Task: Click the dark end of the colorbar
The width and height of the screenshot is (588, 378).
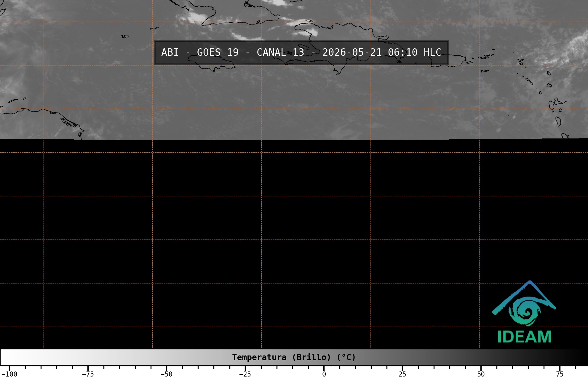Action: point(575,357)
